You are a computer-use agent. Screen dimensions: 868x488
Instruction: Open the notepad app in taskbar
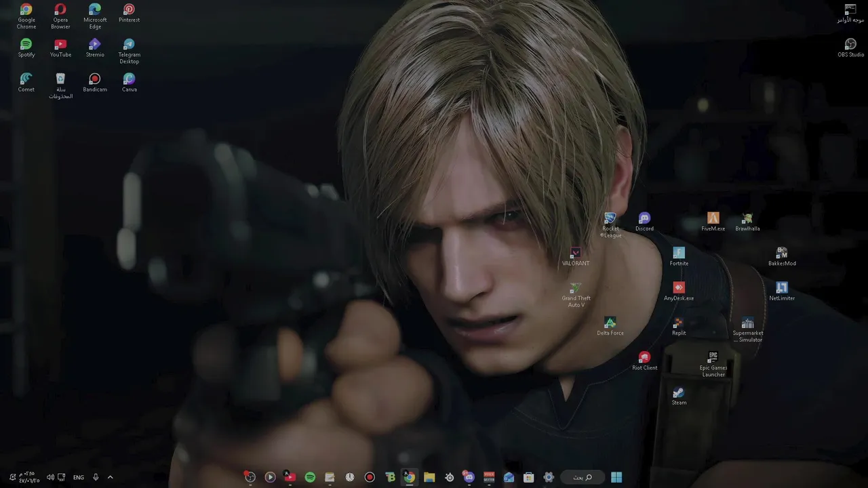click(x=330, y=477)
